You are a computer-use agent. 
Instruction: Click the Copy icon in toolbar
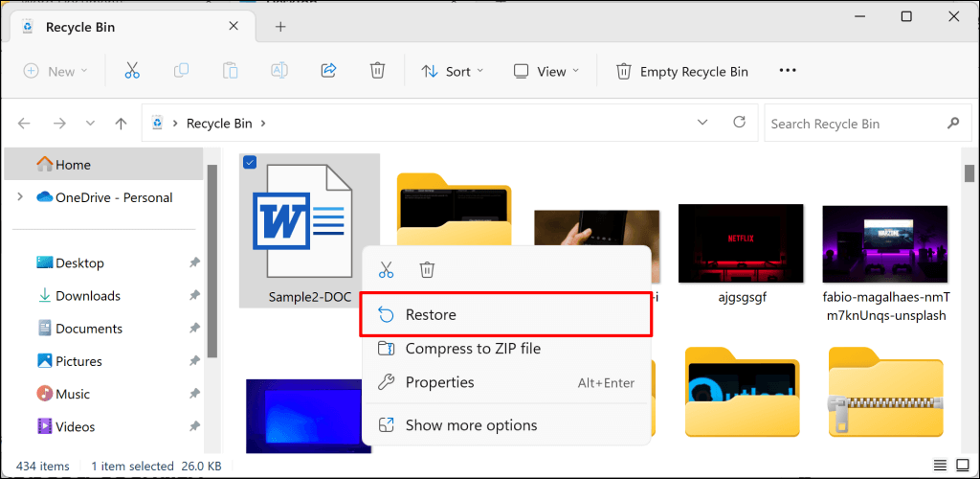point(181,71)
